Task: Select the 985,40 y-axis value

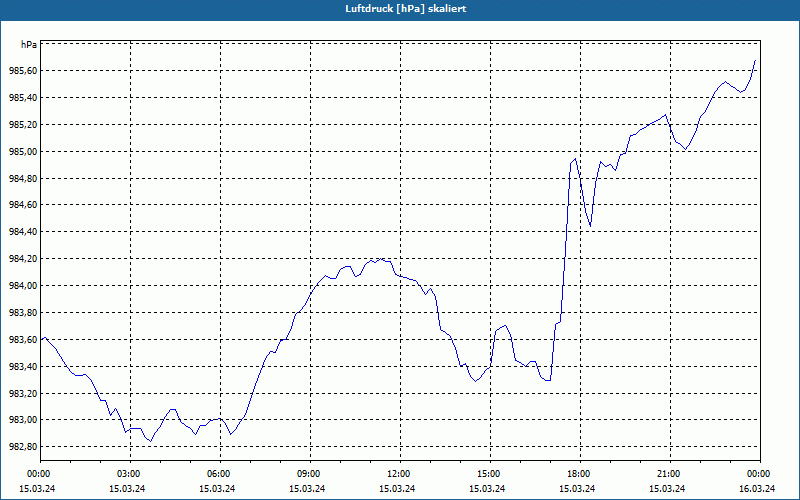Action: [x=23, y=97]
